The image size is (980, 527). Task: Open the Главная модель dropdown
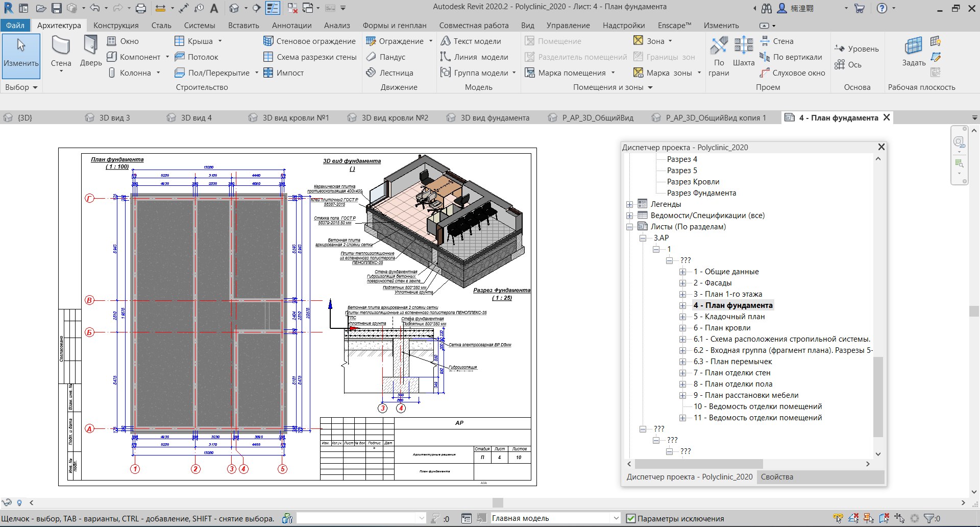616,518
